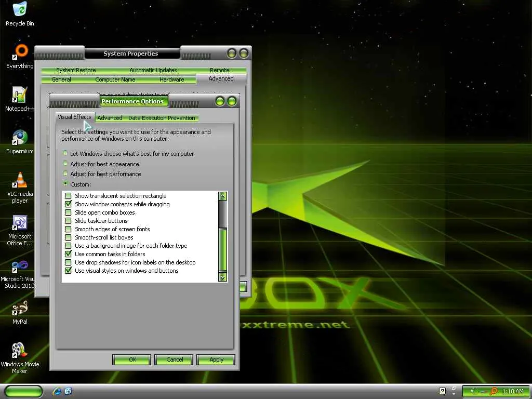Click the System Properties help title button
This screenshot has width=532, height=399.
[232, 54]
